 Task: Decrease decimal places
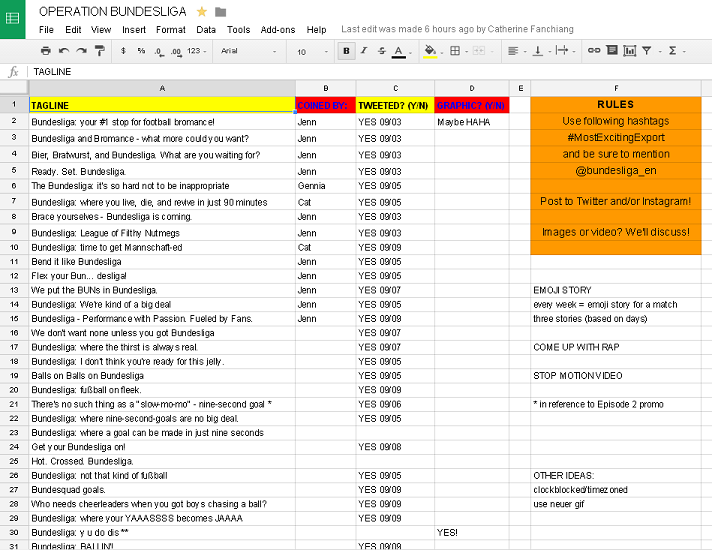click(x=159, y=52)
